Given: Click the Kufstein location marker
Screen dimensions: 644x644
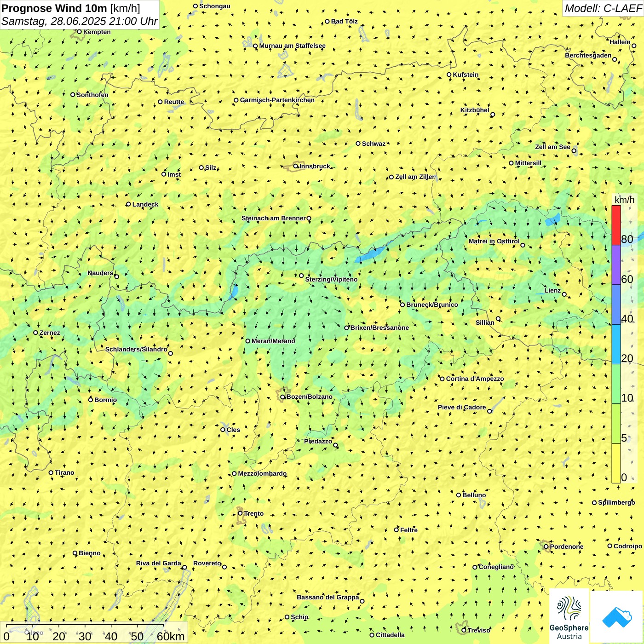Looking at the screenshot, I should click(x=449, y=75).
